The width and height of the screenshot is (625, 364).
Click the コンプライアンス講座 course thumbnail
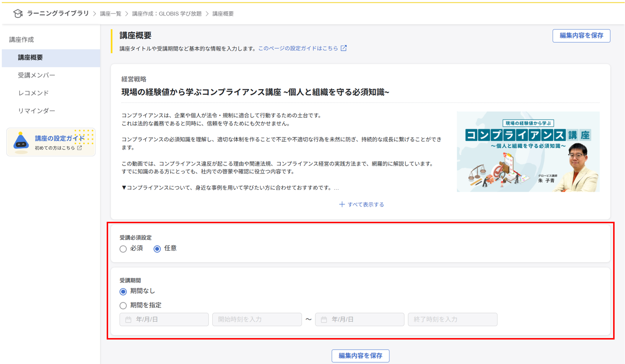tap(528, 152)
